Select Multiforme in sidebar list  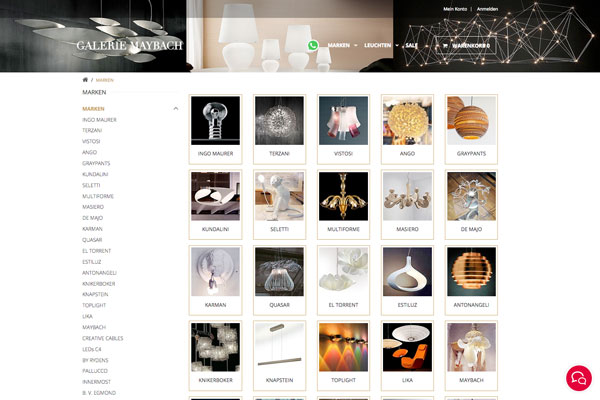(x=98, y=196)
